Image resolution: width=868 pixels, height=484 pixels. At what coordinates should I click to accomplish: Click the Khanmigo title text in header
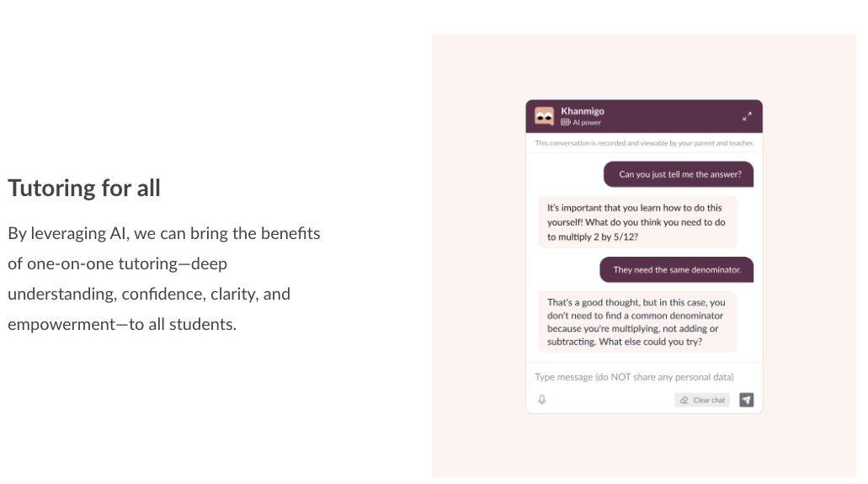click(583, 111)
